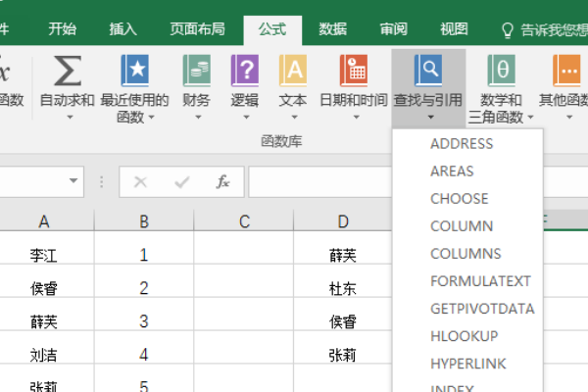
Task: Click the Insert Function fx button in formula bar
Action: (x=223, y=181)
